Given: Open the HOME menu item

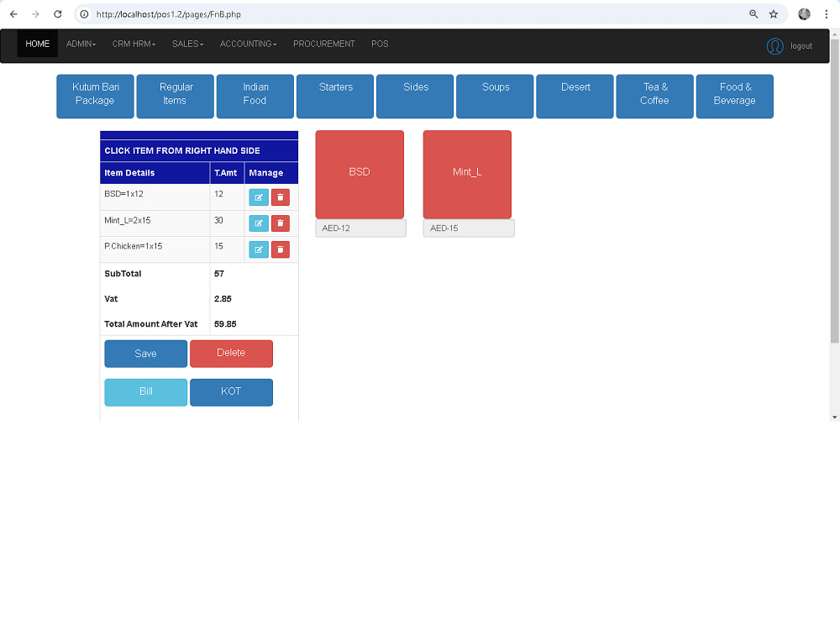Looking at the screenshot, I should [38, 44].
